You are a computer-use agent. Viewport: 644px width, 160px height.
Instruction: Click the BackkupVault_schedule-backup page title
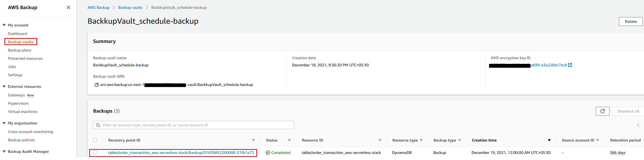(x=143, y=21)
